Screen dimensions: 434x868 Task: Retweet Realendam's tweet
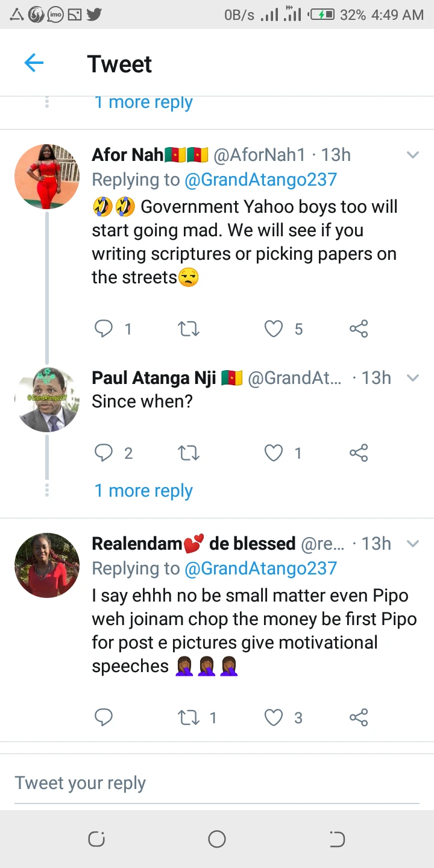[189, 717]
